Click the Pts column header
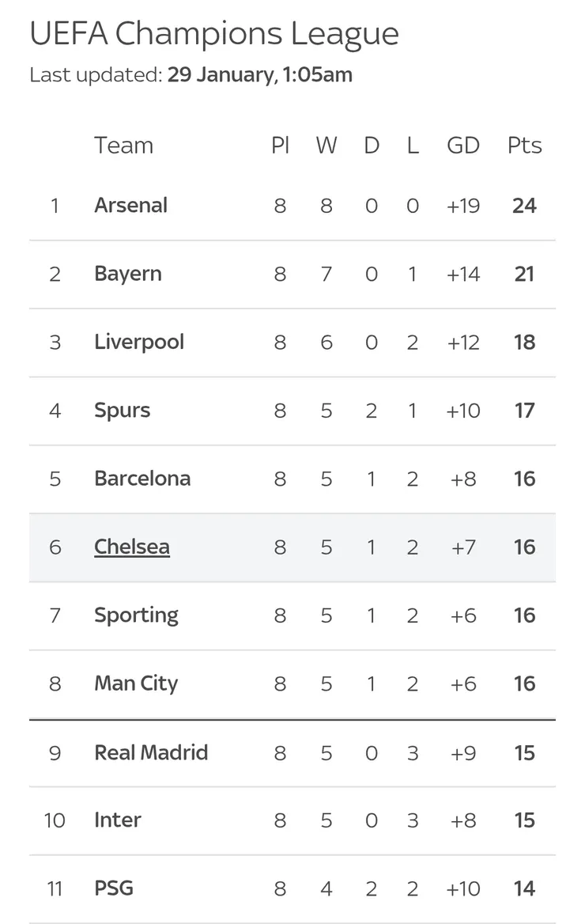585x924 pixels. [x=524, y=146]
